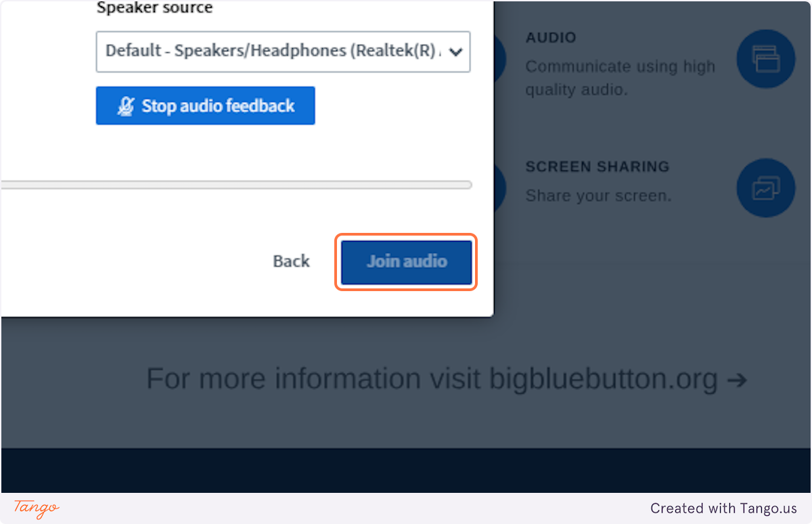Open the Speaker source dropdown

[283, 51]
